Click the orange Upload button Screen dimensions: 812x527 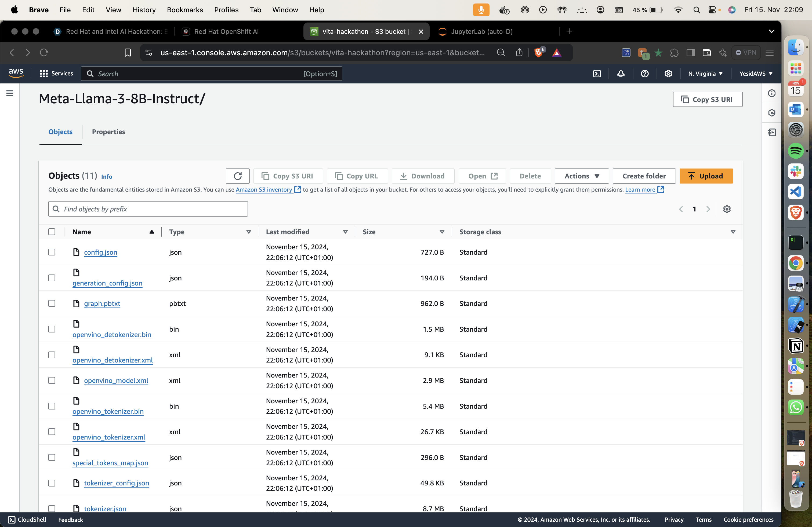706,176
